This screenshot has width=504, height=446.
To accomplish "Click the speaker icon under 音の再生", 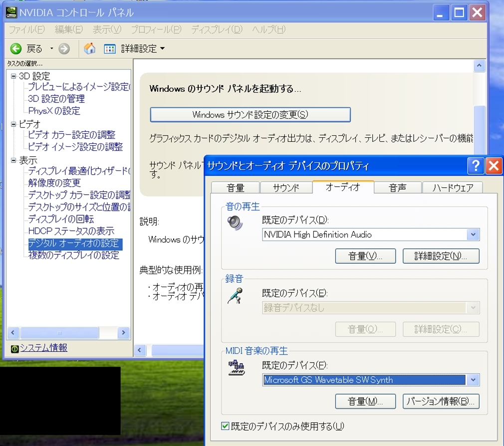I will 235,223.
